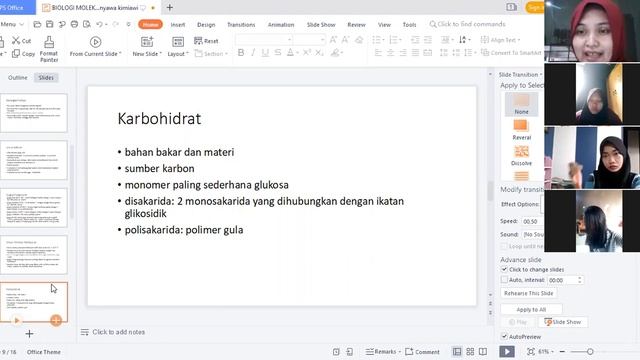This screenshot has width=640, height=360.
Task: Click the zoom out minus button
Action: pyautogui.click(x=562, y=351)
